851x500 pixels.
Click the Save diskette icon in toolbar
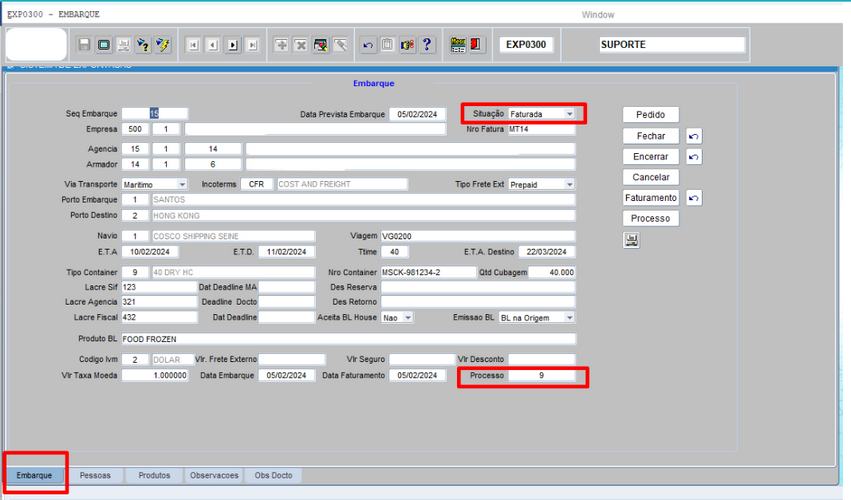pos(85,45)
